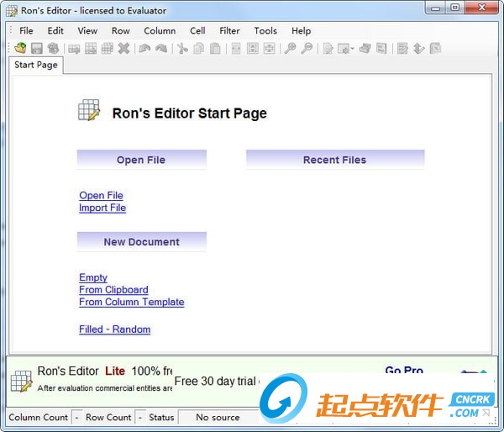This screenshot has height=432, width=504.
Task: Click the up-down sort arrows toolbar icon
Action: 419,49
